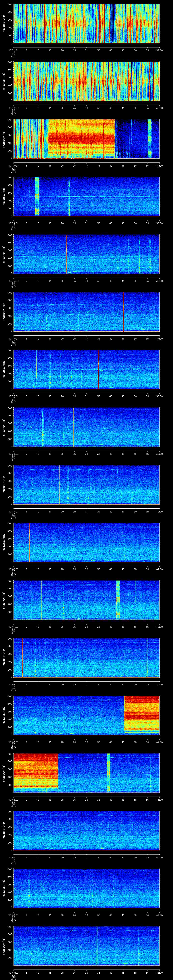This screenshot has width=173, height=980.
Task: Pick the spectrogram panel starting at 13:42:00
Action: 87,658
